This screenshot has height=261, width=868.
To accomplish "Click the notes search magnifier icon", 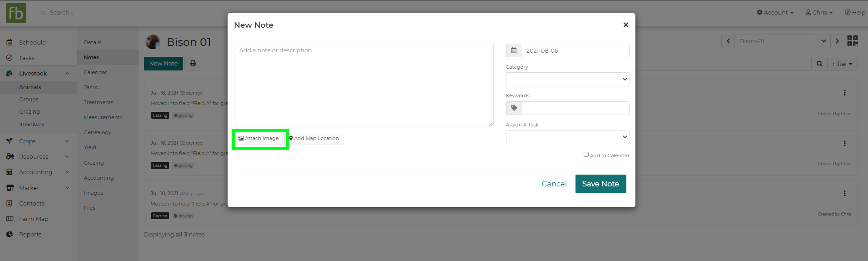I will click(819, 64).
